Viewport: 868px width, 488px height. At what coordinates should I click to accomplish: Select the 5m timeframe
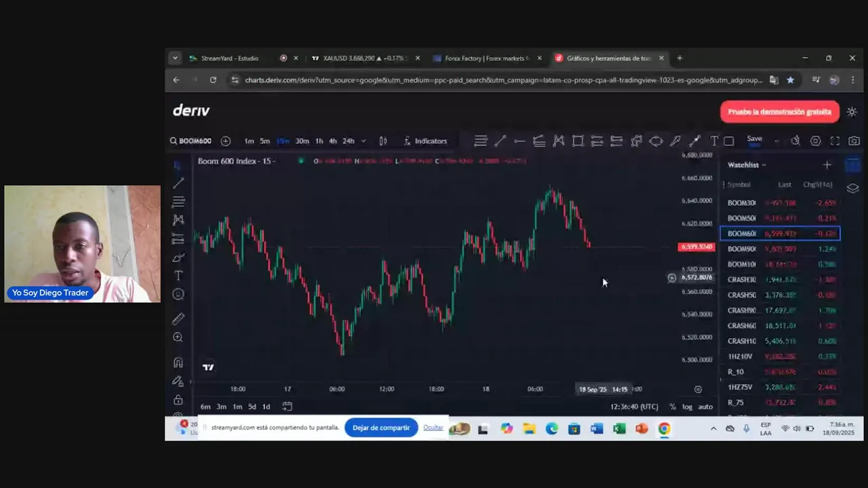[264, 141]
